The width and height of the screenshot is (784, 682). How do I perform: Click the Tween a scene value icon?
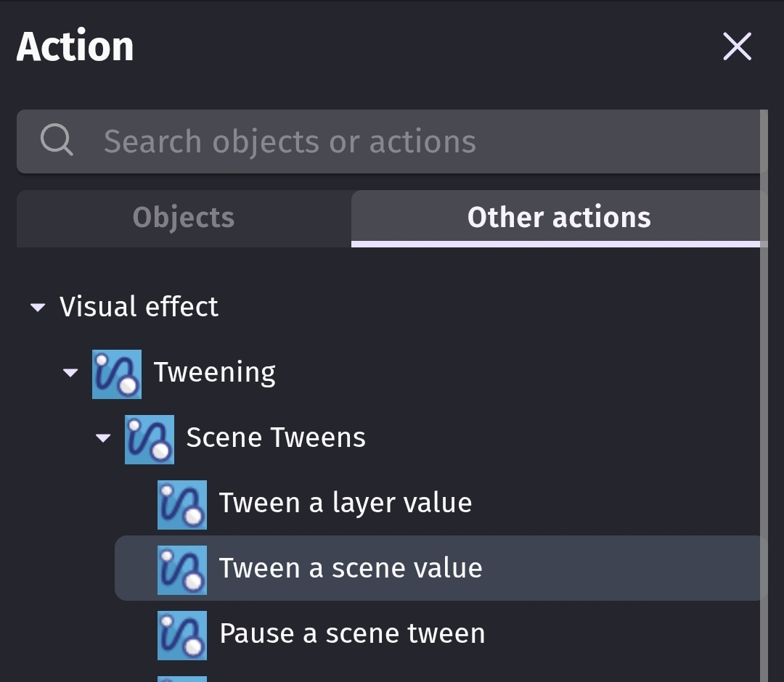pos(182,570)
